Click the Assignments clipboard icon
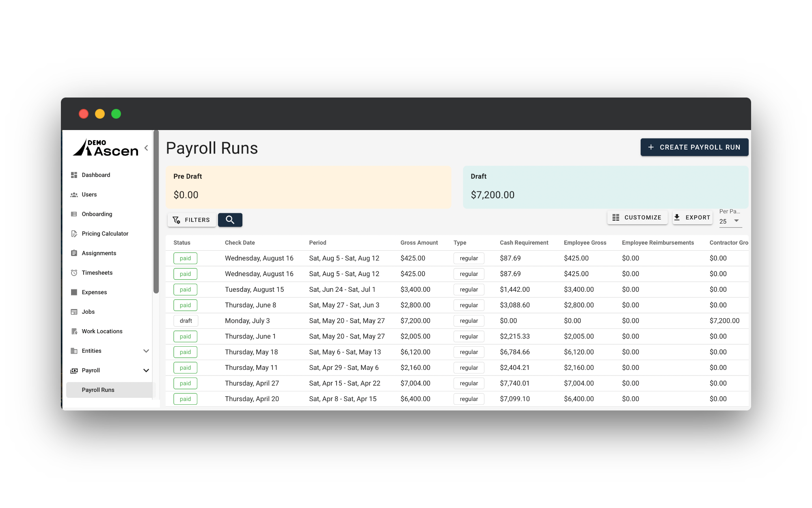Viewport: 812px width, 508px height. [x=74, y=253]
